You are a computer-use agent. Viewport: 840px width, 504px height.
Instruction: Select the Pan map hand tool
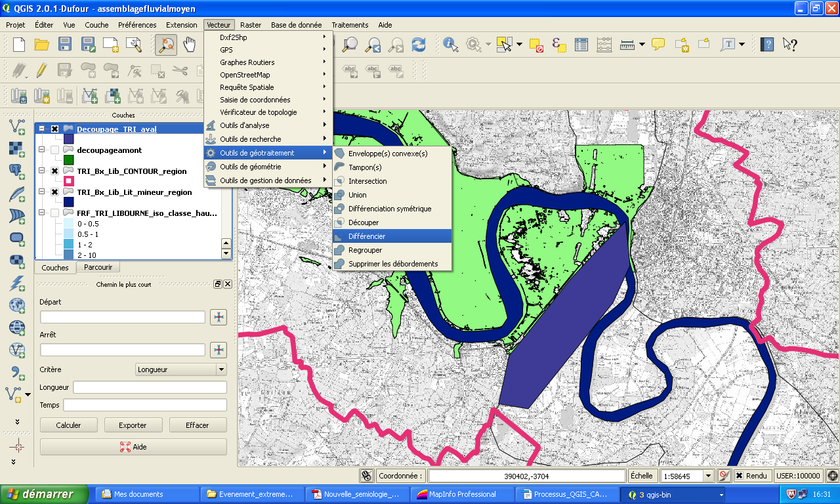tap(190, 45)
